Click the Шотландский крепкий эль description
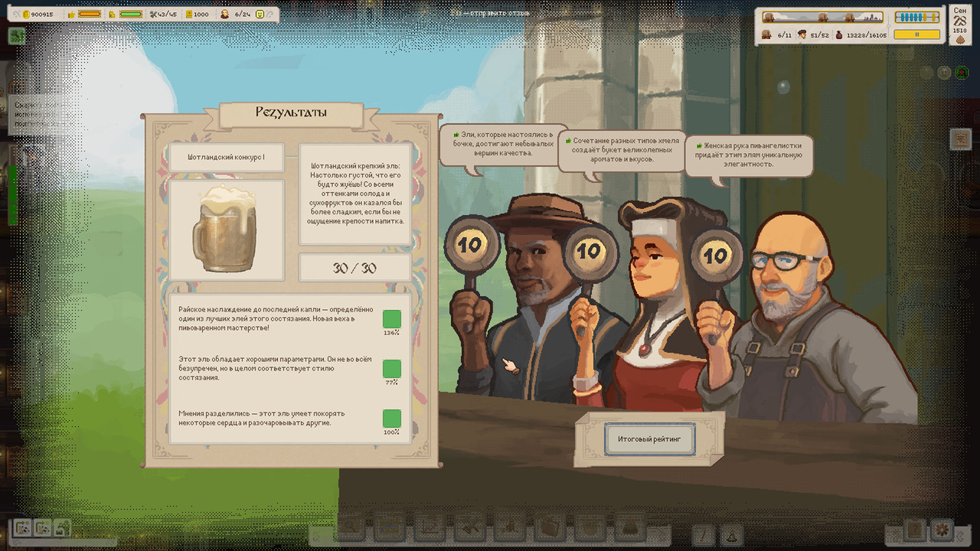The width and height of the screenshot is (980, 551). (x=354, y=193)
